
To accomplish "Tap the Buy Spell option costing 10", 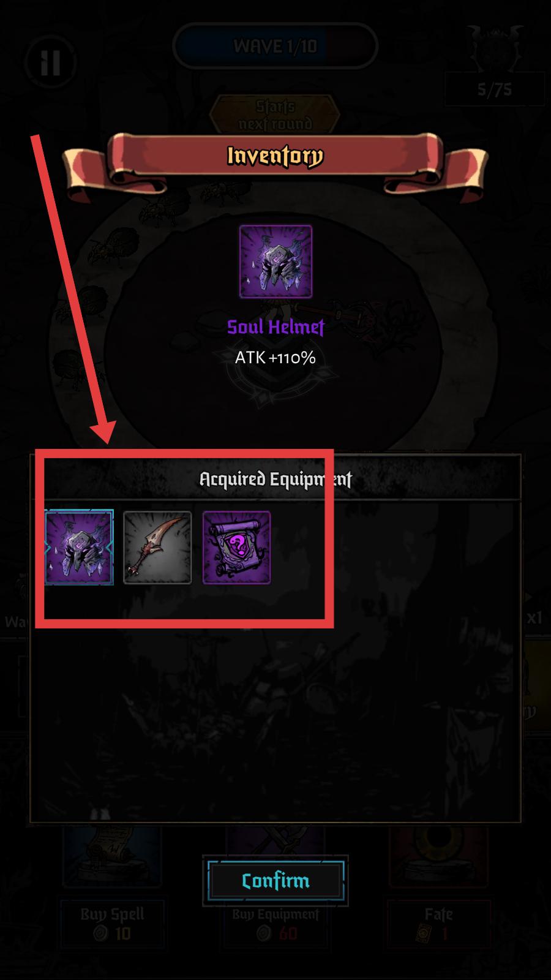I will tap(113, 922).
